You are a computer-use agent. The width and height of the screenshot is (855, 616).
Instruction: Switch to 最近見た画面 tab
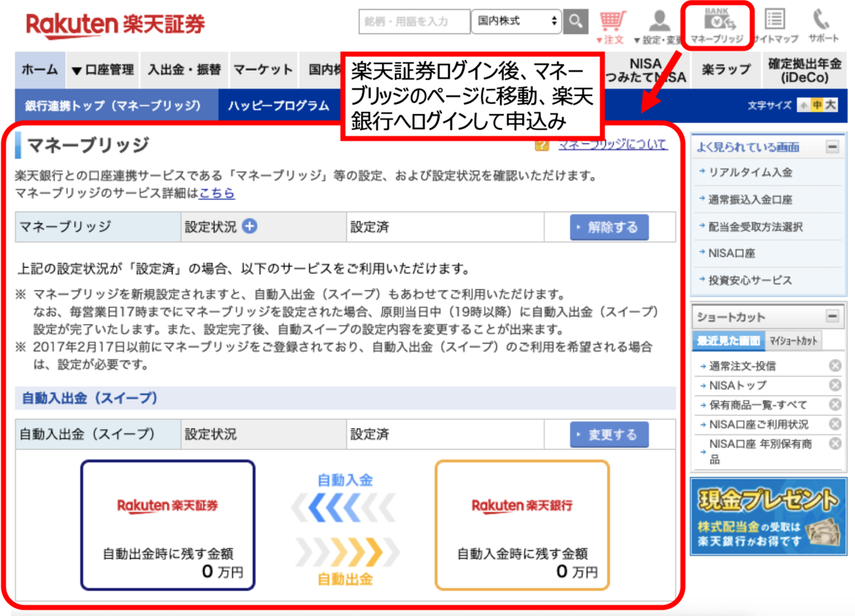pyautogui.click(x=728, y=340)
